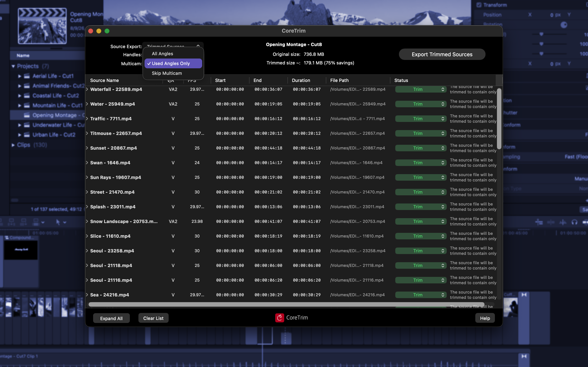This screenshot has height=367, width=588.
Task: Click the horizontal scrollbar of the source table
Action: (x=286, y=304)
